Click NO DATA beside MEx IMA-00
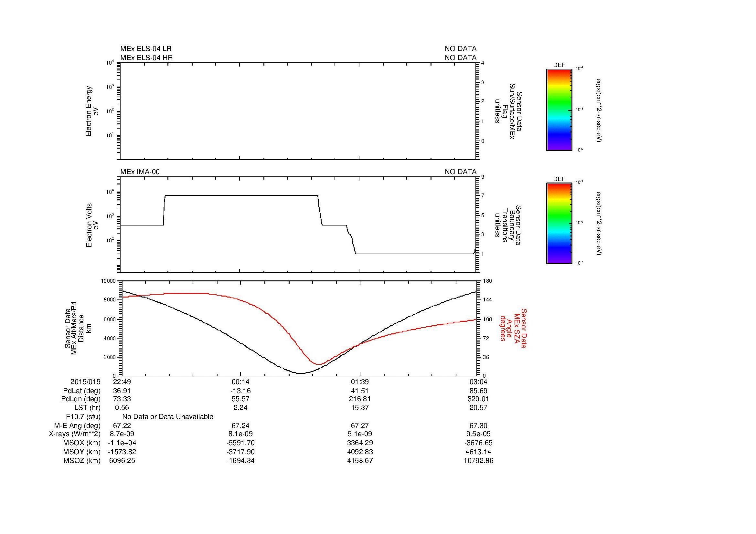 point(460,172)
